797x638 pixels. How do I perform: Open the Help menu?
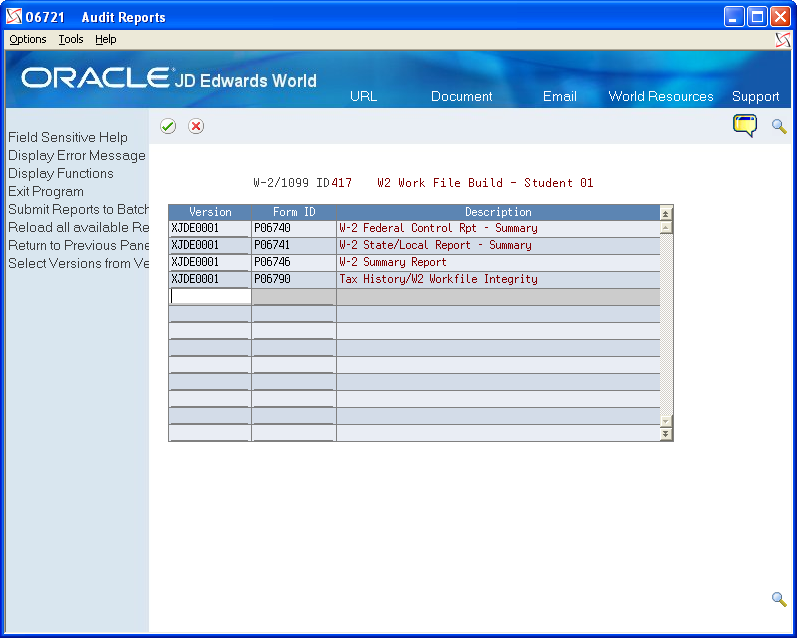[x=106, y=39]
